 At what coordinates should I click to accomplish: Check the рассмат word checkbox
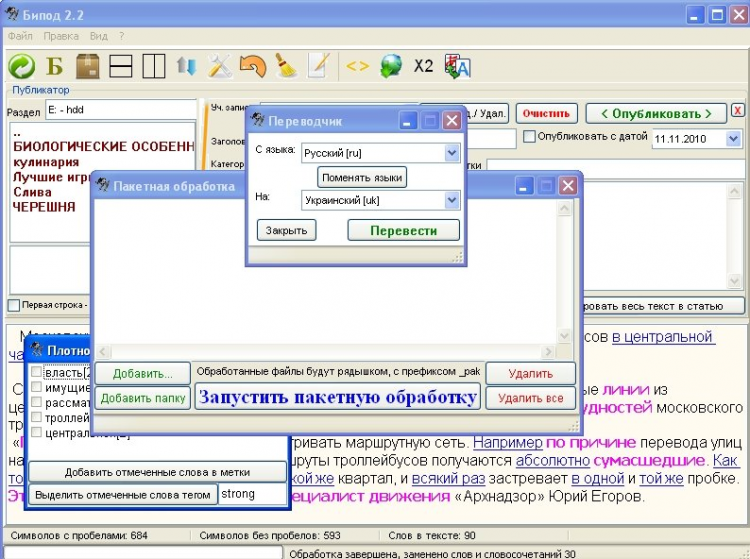click(36, 402)
